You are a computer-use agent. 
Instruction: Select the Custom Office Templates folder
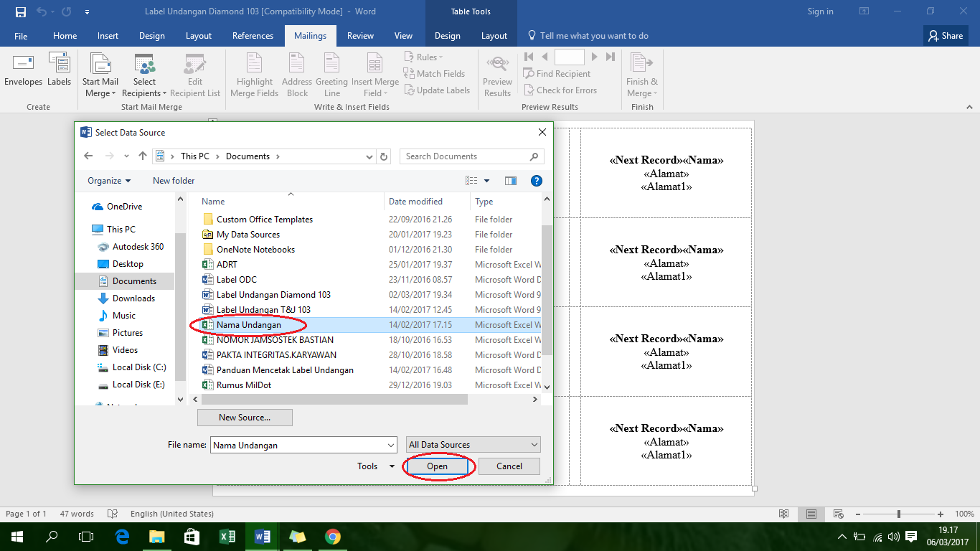pos(265,220)
